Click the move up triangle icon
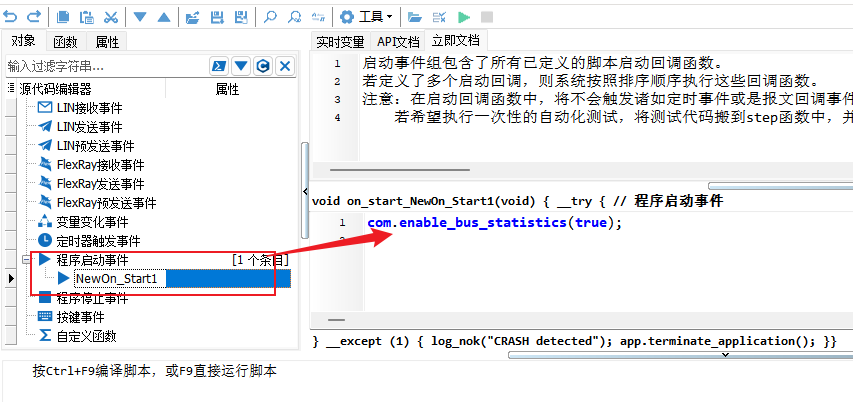Viewport: 853px width, 402px height. (163, 17)
